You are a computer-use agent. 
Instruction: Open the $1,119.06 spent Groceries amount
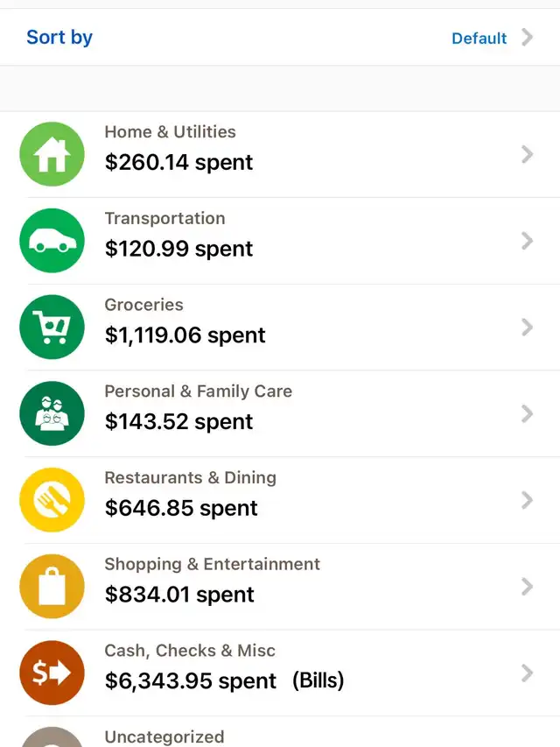click(x=185, y=335)
